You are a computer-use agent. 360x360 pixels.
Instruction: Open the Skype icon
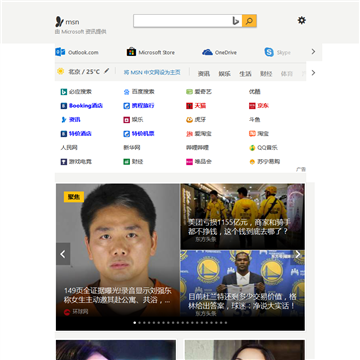[x=269, y=52]
